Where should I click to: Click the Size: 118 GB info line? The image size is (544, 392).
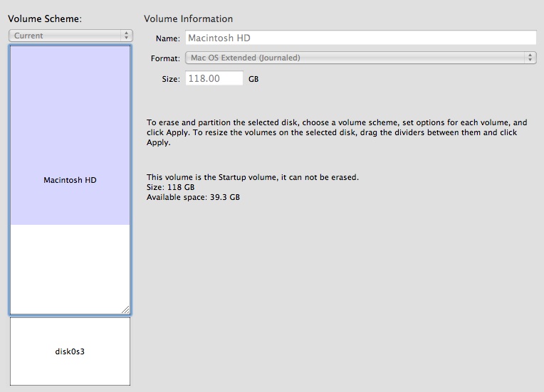(170, 187)
